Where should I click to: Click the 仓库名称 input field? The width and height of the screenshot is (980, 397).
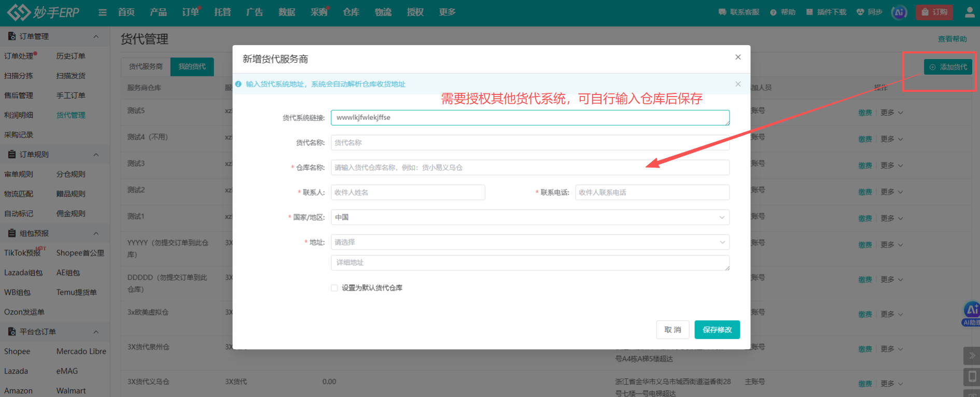point(530,168)
